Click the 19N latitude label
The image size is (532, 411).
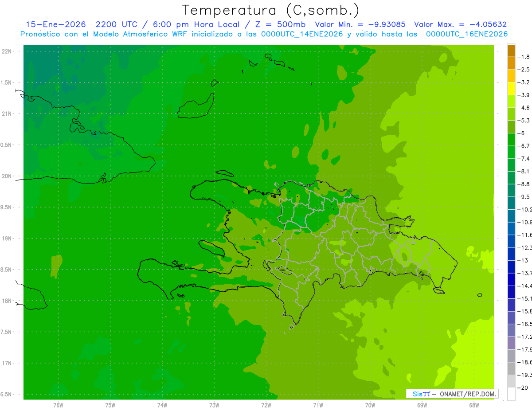point(7,239)
